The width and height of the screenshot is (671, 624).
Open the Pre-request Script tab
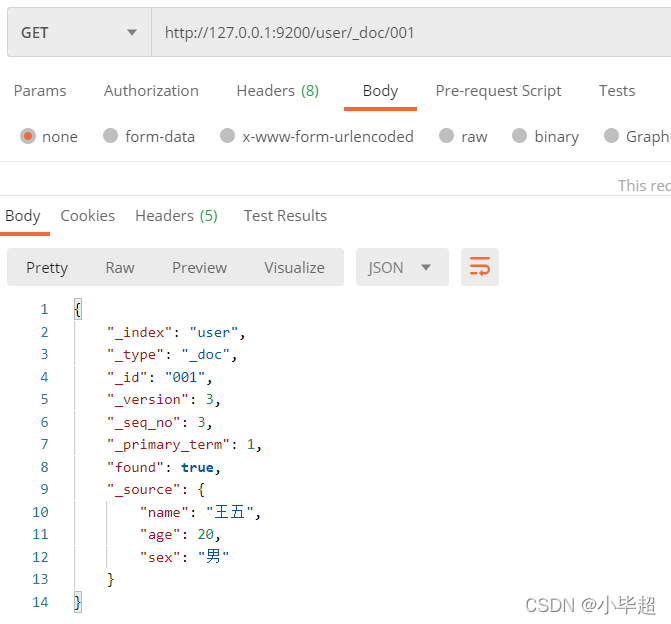tap(499, 91)
